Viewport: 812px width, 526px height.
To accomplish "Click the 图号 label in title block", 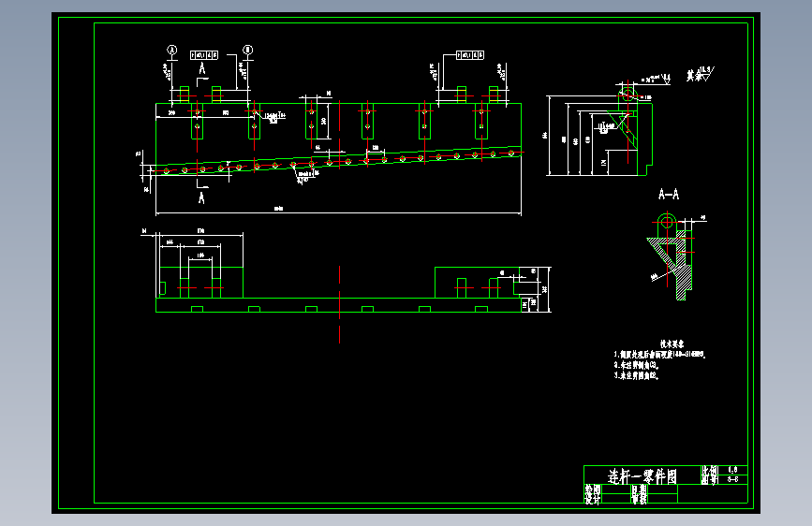I will click(x=710, y=480).
